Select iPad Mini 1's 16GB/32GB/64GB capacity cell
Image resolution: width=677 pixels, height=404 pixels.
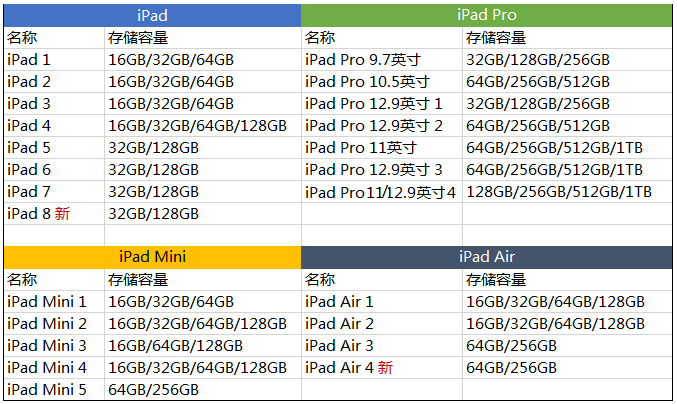click(x=203, y=302)
